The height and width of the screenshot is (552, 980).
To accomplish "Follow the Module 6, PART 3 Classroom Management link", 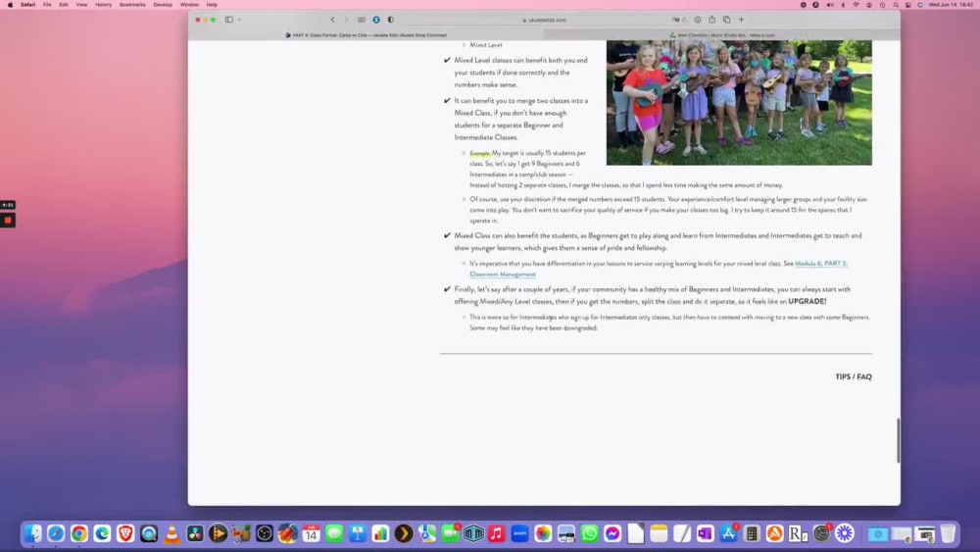I will (820, 263).
